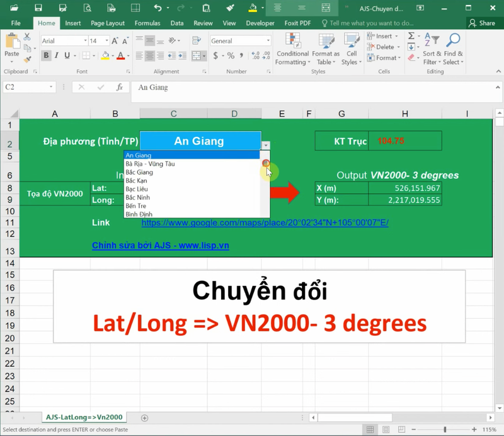Viewport: 504px width, 436px height.
Task: Adjust the zoom slider handle
Action: pos(445,430)
